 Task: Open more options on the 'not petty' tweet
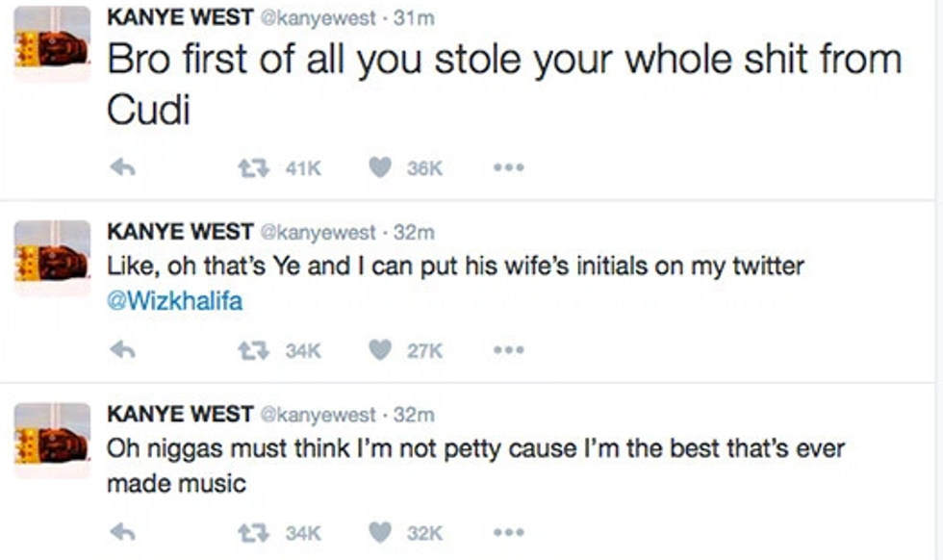tap(507, 532)
